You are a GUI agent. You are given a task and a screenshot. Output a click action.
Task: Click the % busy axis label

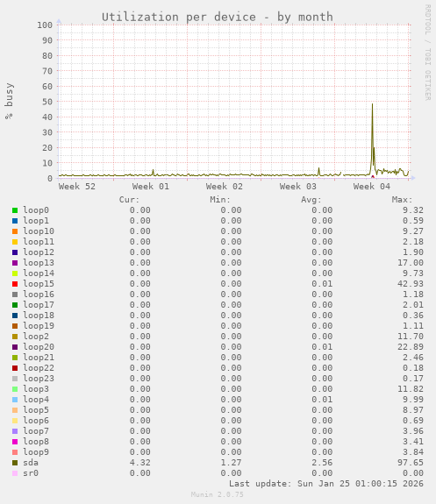9,101
